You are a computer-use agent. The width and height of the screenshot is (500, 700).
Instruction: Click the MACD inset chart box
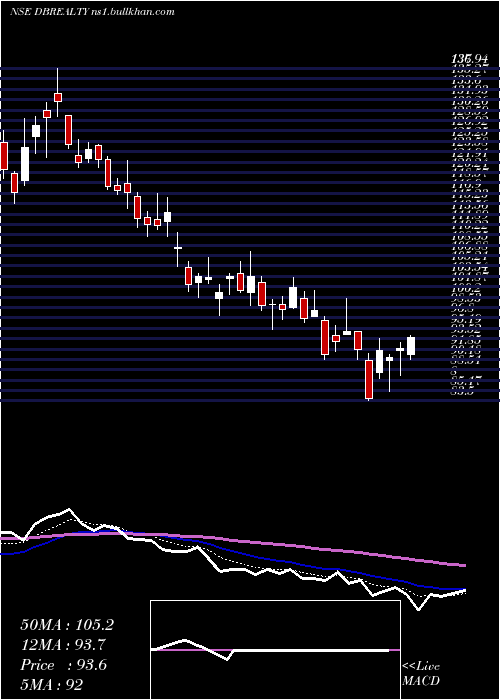point(275,650)
